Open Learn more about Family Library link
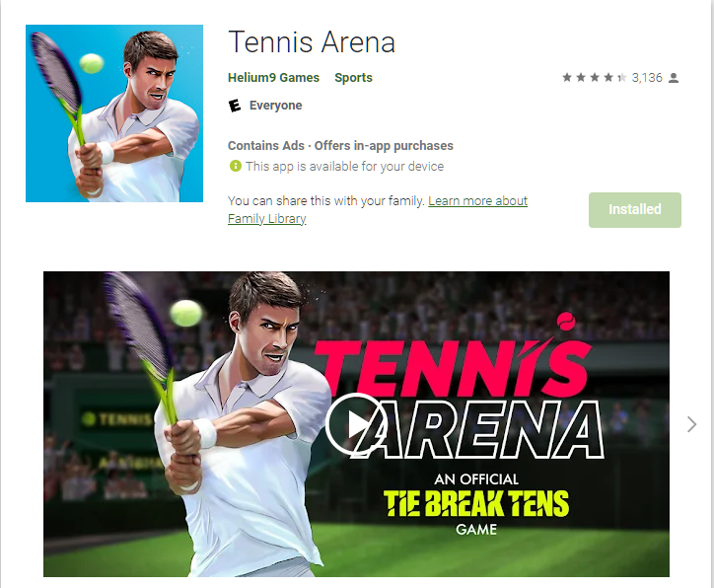The image size is (714, 588). 378,209
